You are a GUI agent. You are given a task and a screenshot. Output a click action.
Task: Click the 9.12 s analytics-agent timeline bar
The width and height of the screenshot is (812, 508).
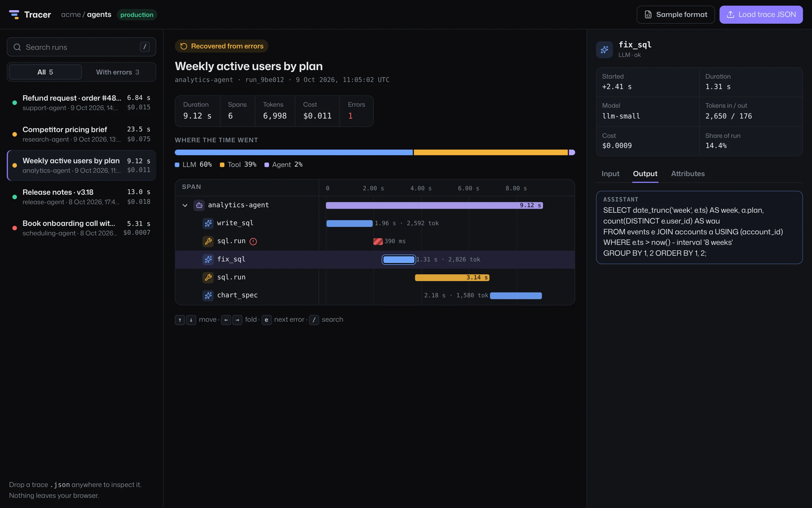point(434,206)
